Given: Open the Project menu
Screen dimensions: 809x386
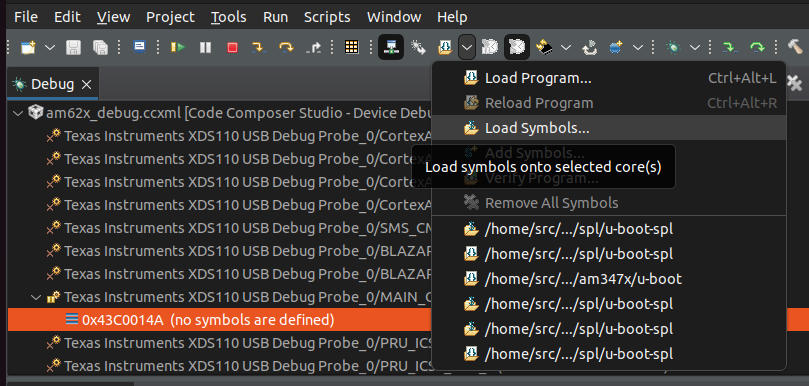Looking at the screenshot, I should [170, 17].
